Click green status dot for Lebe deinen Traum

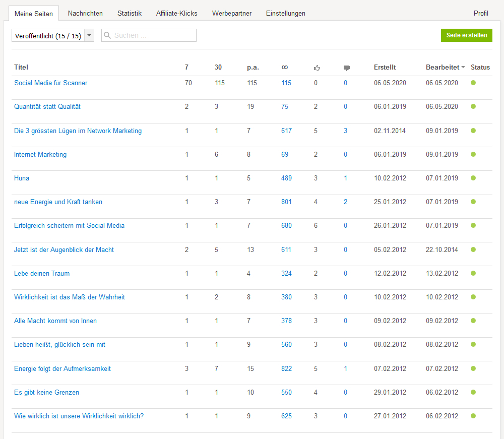tap(473, 273)
